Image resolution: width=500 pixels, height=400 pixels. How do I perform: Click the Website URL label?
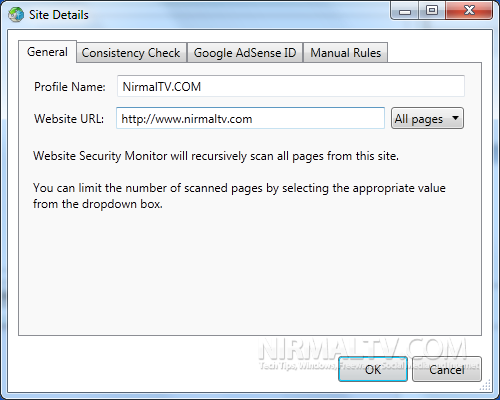[69, 119]
